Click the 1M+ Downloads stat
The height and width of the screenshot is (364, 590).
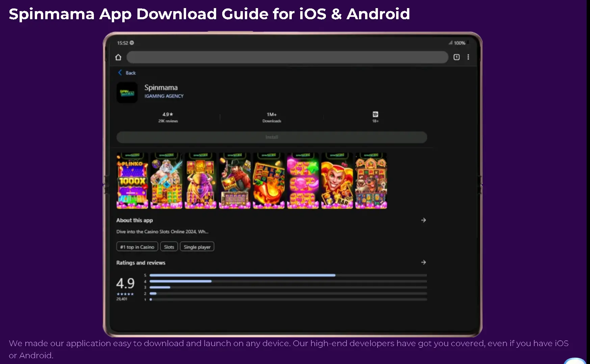(272, 117)
